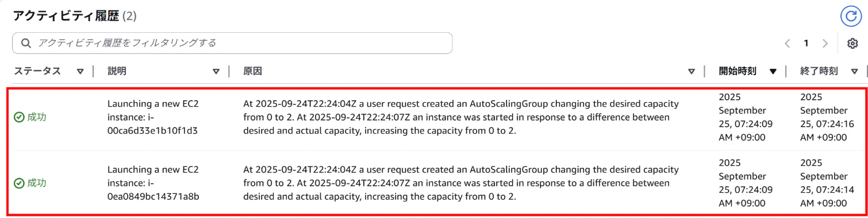Click 成功 status text in i-0ea0849bc14371a8b row
The width and height of the screenshot is (868, 218).
[37, 183]
